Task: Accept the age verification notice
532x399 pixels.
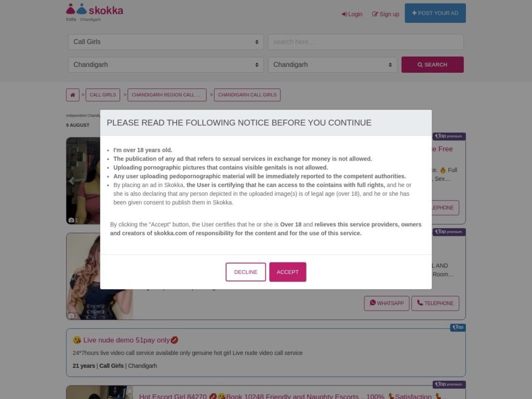Action: click(288, 272)
